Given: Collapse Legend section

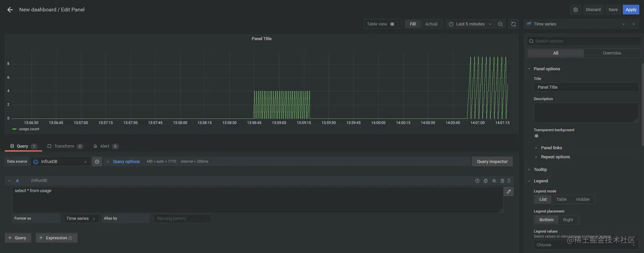Looking at the screenshot, I should [540, 181].
